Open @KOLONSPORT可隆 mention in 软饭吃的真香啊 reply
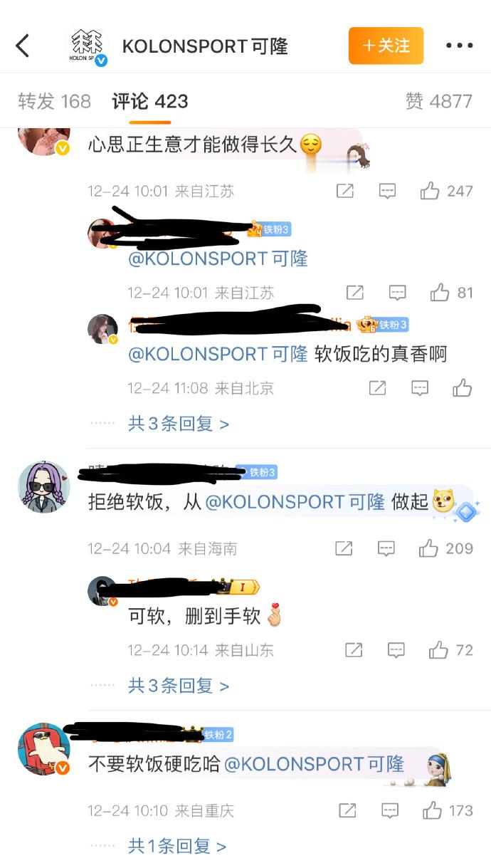 pos(218,354)
